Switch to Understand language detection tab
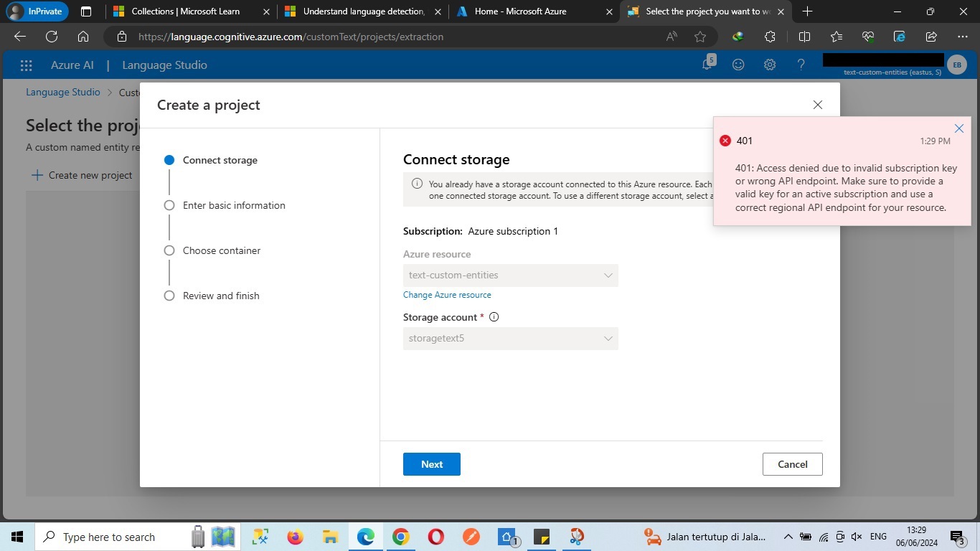This screenshot has height=551, width=980. [363, 11]
